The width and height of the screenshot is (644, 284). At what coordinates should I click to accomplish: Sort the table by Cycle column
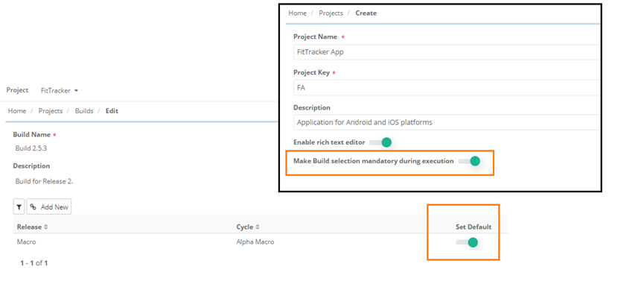tap(248, 227)
